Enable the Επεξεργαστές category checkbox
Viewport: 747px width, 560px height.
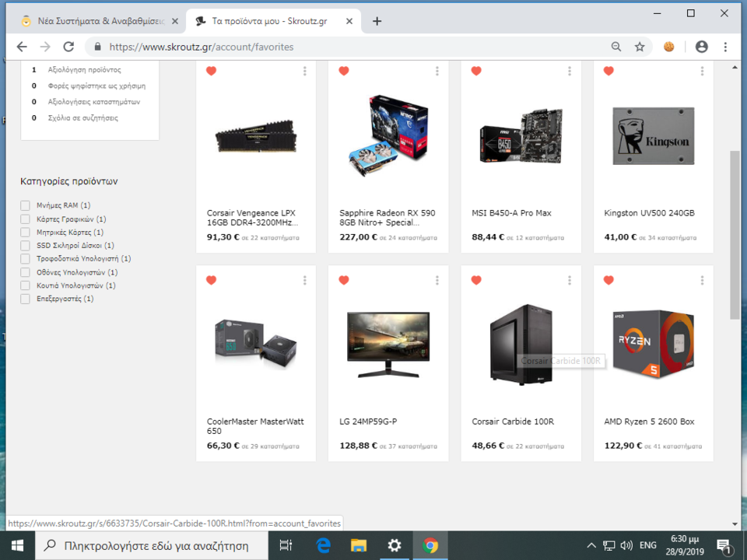pos(25,299)
